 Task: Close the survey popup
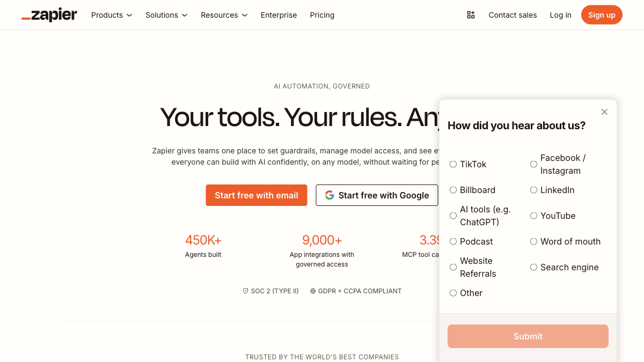click(604, 112)
